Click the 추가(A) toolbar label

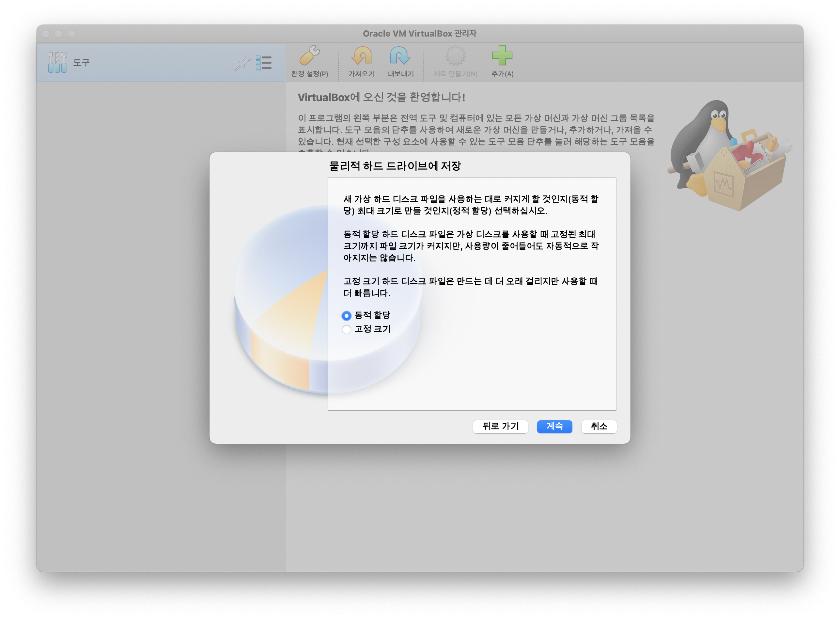click(x=502, y=74)
